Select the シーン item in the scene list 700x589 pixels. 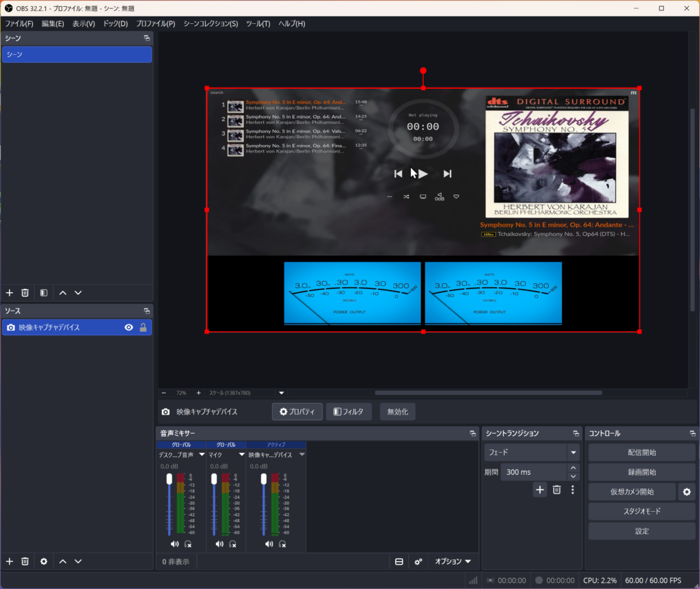coord(77,55)
